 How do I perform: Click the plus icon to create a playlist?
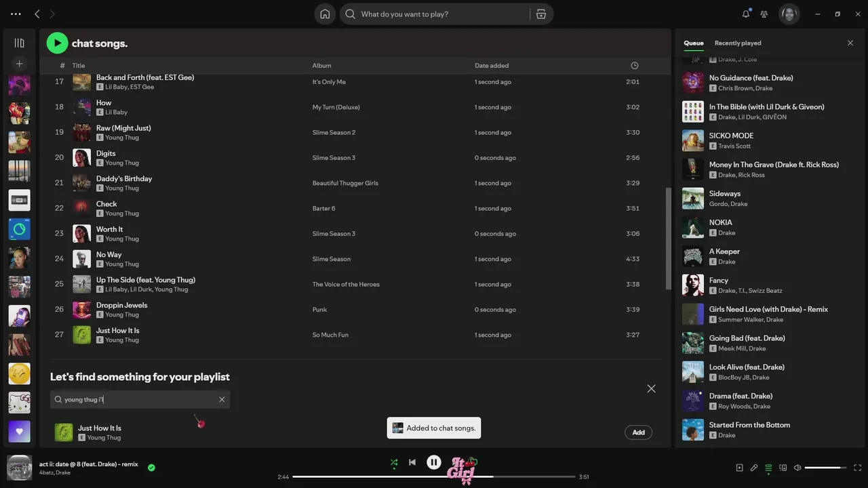click(19, 64)
